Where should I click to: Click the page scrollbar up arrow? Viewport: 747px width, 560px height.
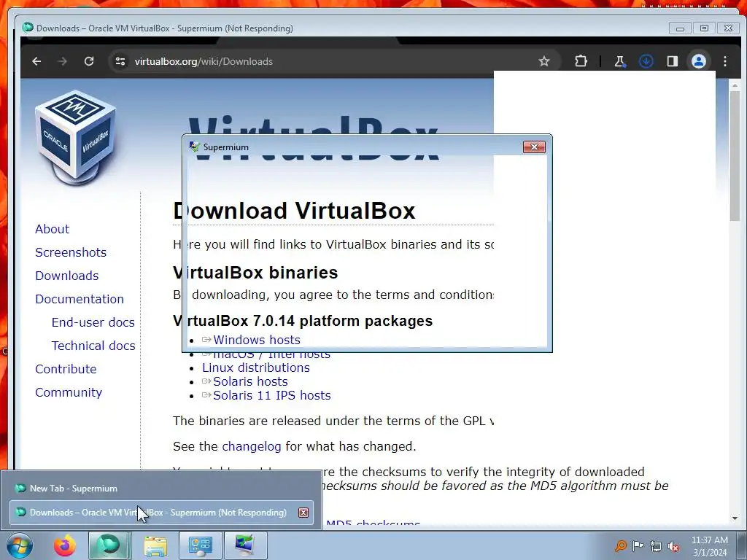735,86
